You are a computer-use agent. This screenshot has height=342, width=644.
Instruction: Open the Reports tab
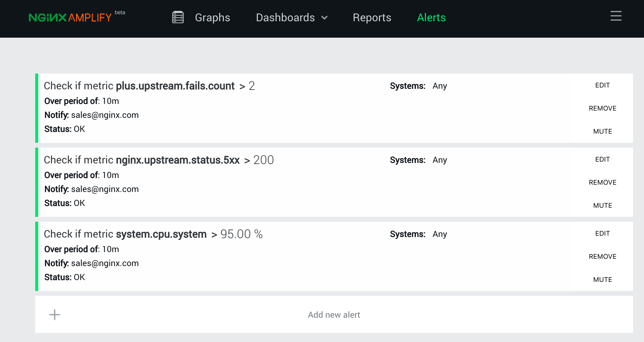[372, 18]
